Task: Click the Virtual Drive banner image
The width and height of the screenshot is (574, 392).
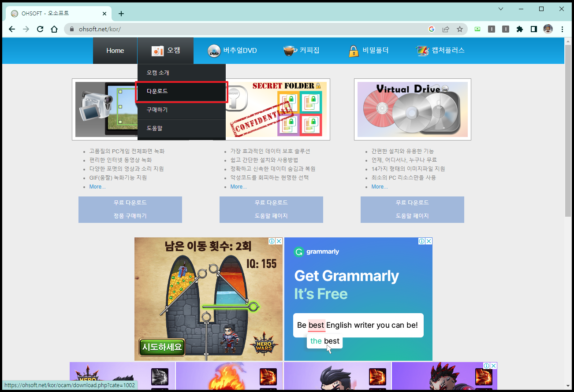Action: pos(413,110)
